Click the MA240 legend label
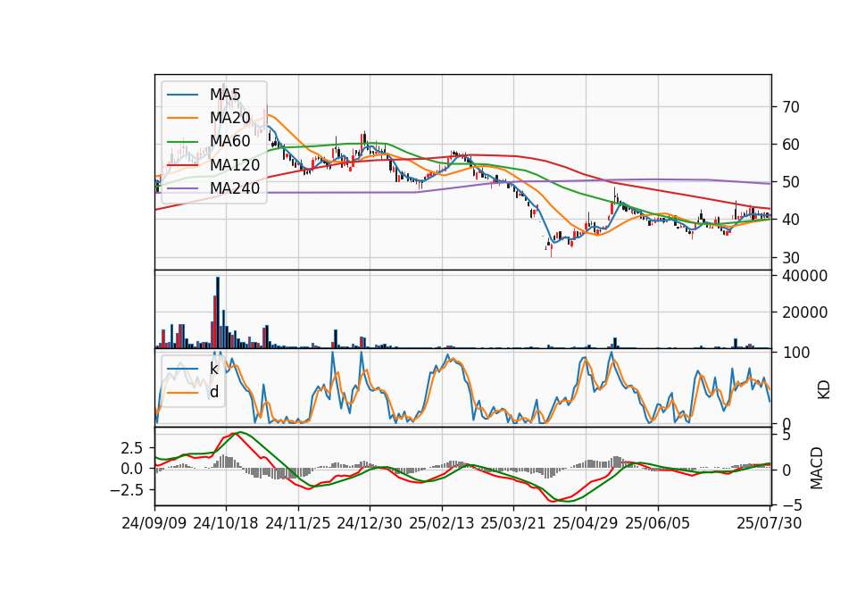The width and height of the screenshot is (857, 616). (235, 188)
